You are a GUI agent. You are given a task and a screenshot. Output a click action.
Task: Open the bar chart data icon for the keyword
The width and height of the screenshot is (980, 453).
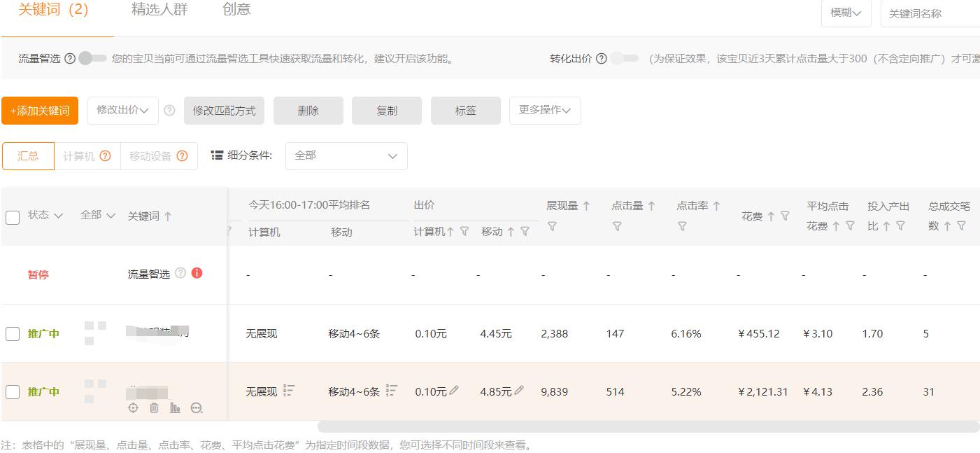[x=176, y=407]
